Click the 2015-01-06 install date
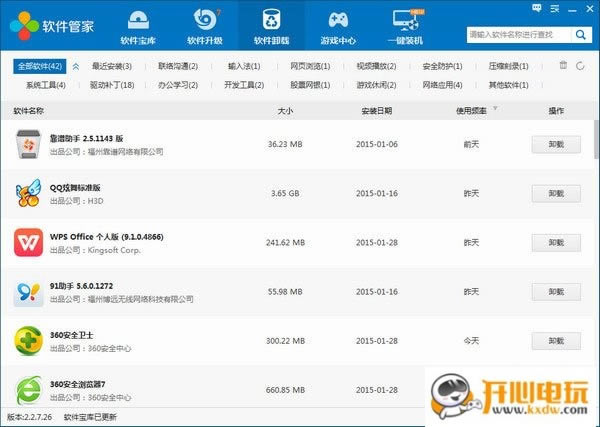 pos(377,144)
